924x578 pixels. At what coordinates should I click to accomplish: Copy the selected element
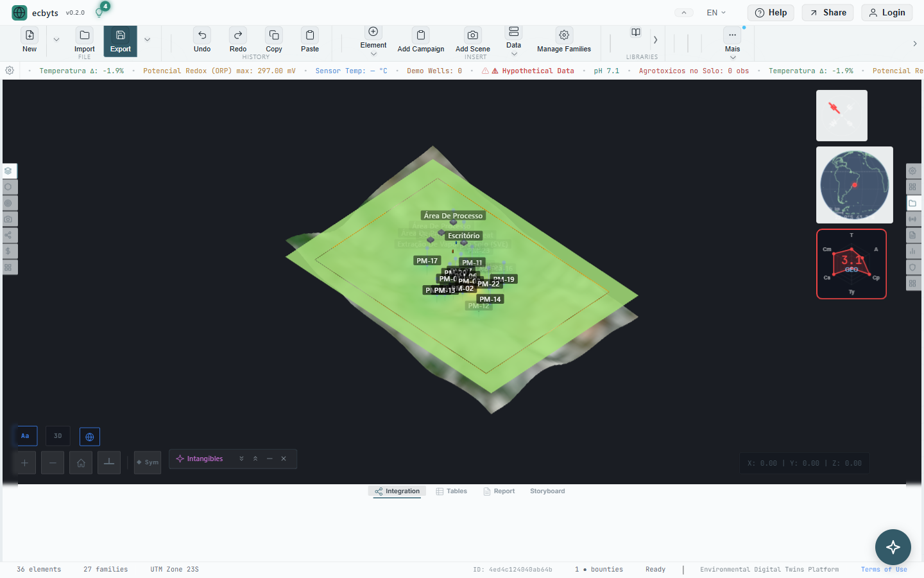tap(274, 40)
